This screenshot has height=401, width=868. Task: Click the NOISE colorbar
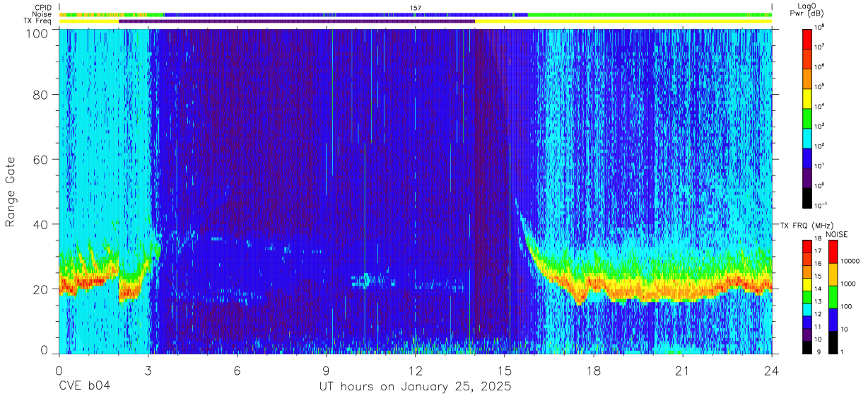[833, 297]
